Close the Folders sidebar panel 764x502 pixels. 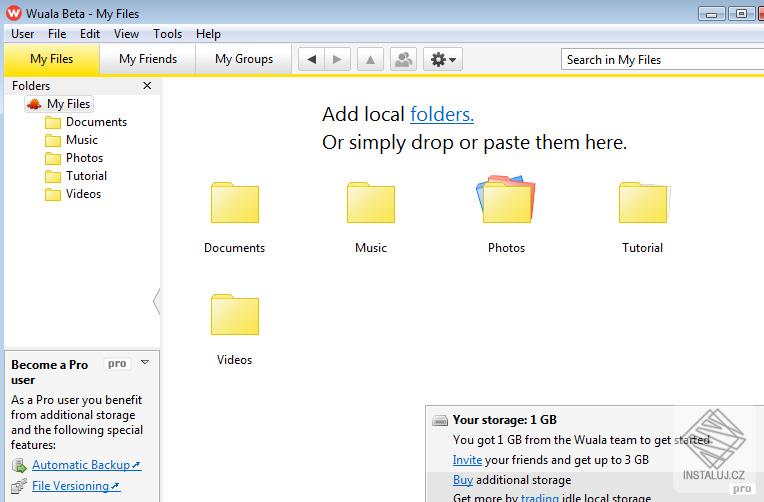pos(147,86)
